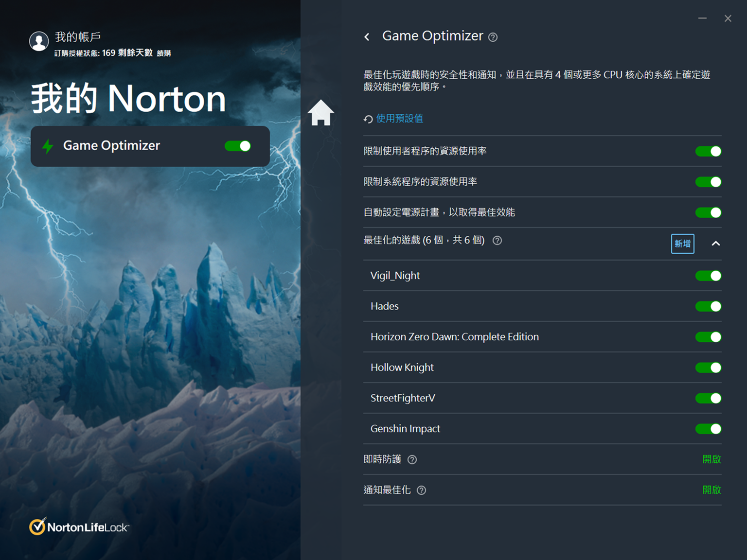Click help icon beside 最佳化的遊戲
Image resolution: width=747 pixels, height=560 pixels.
pyautogui.click(x=497, y=241)
